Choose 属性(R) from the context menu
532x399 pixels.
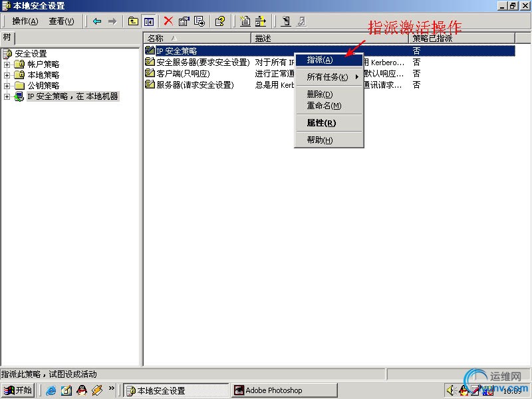click(x=329, y=123)
